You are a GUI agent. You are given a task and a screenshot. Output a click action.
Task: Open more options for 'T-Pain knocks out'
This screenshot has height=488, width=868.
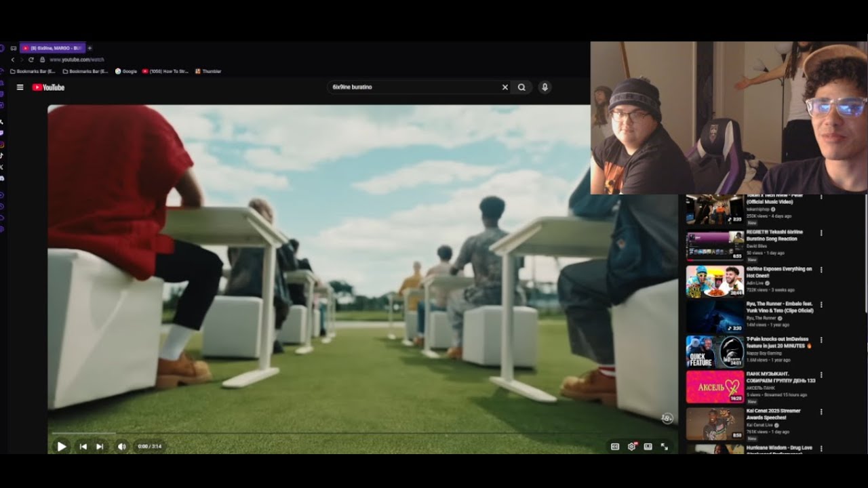tap(821, 340)
